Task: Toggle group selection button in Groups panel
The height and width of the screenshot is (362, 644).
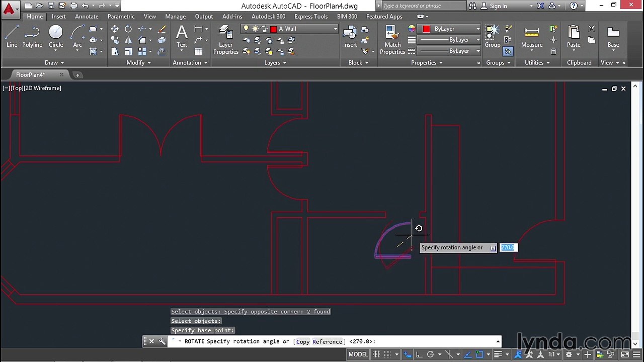Action: pos(508,51)
